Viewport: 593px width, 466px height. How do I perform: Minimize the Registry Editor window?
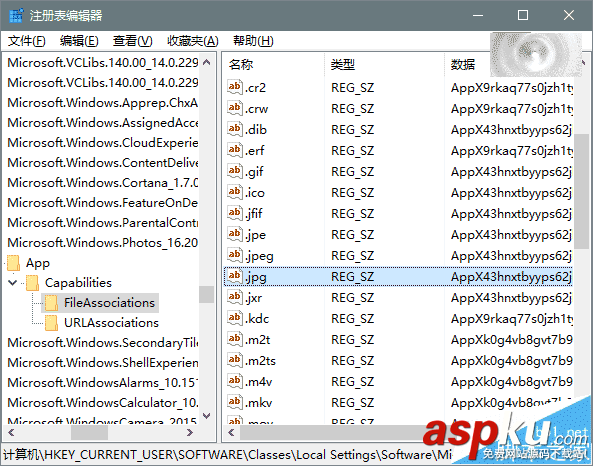point(478,16)
